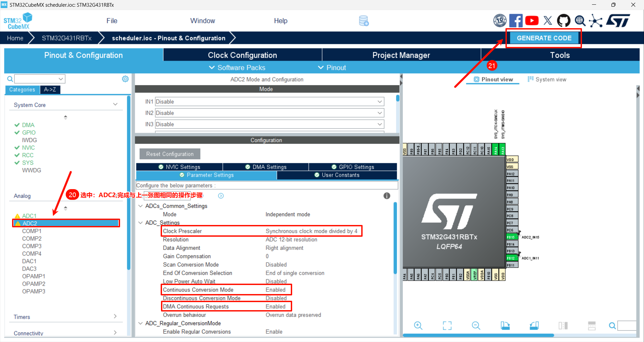Open the User Constants tab
This screenshot has height=342, width=644.
point(337,175)
